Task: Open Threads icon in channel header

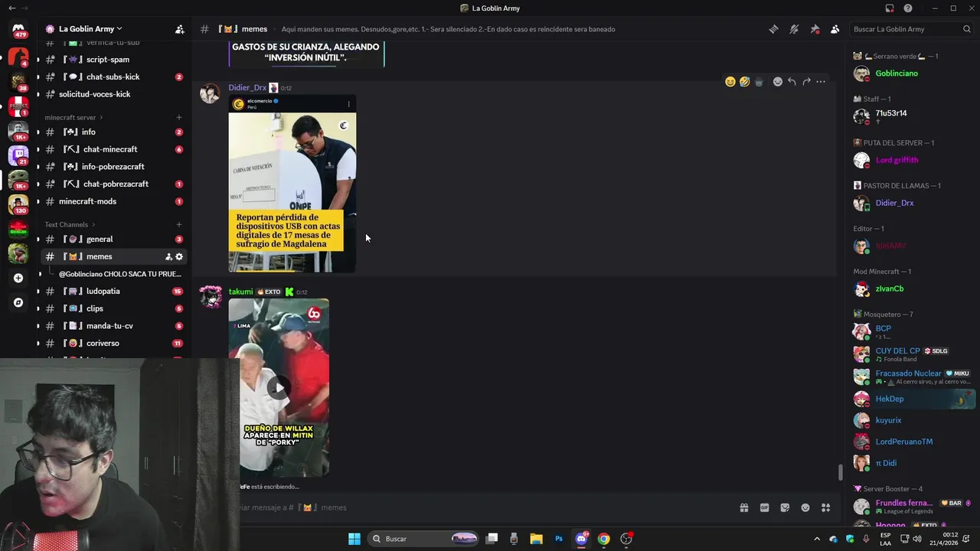Action: coord(773,29)
